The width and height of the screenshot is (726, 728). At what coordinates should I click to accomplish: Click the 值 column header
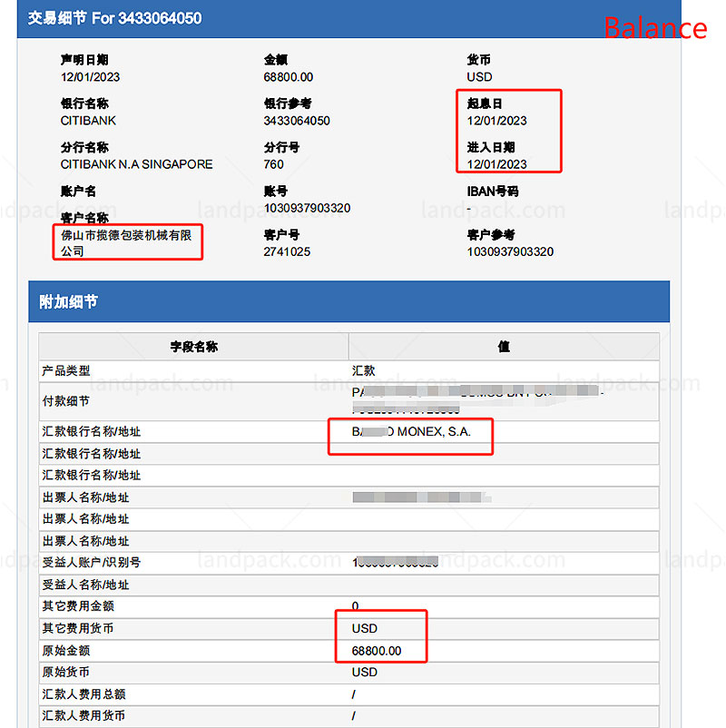click(504, 347)
